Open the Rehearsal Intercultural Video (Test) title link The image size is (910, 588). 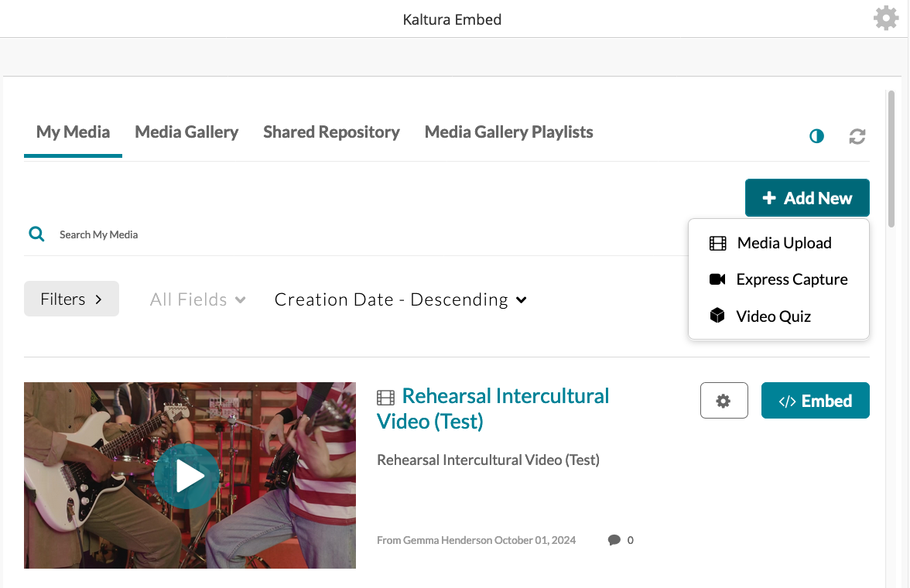pos(493,409)
